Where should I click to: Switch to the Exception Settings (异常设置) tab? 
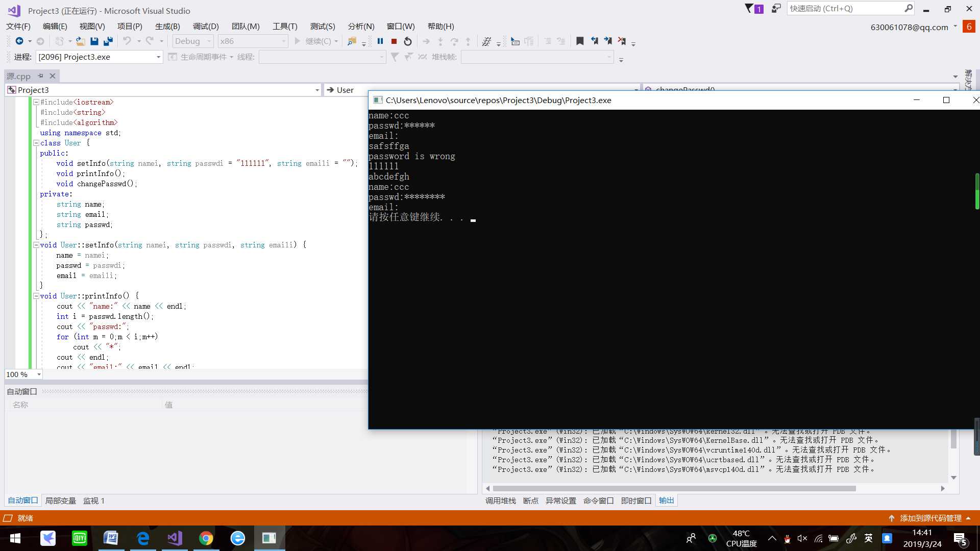click(560, 501)
